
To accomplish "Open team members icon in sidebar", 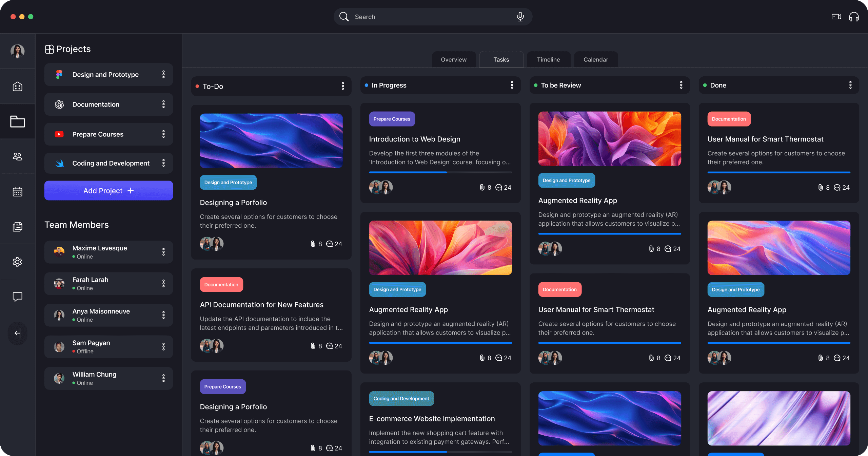I will click(18, 156).
